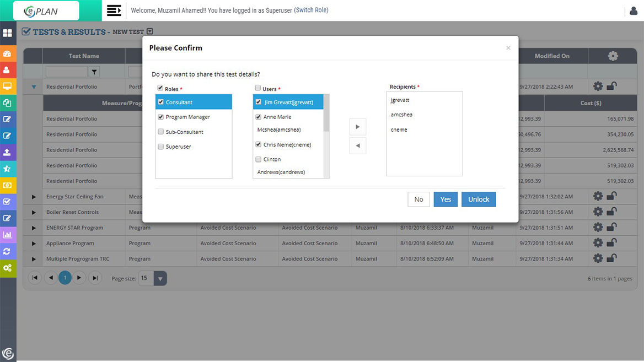Open the gears settings icon at sidebar bottom
644x362 pixels.
coord(8,268)
